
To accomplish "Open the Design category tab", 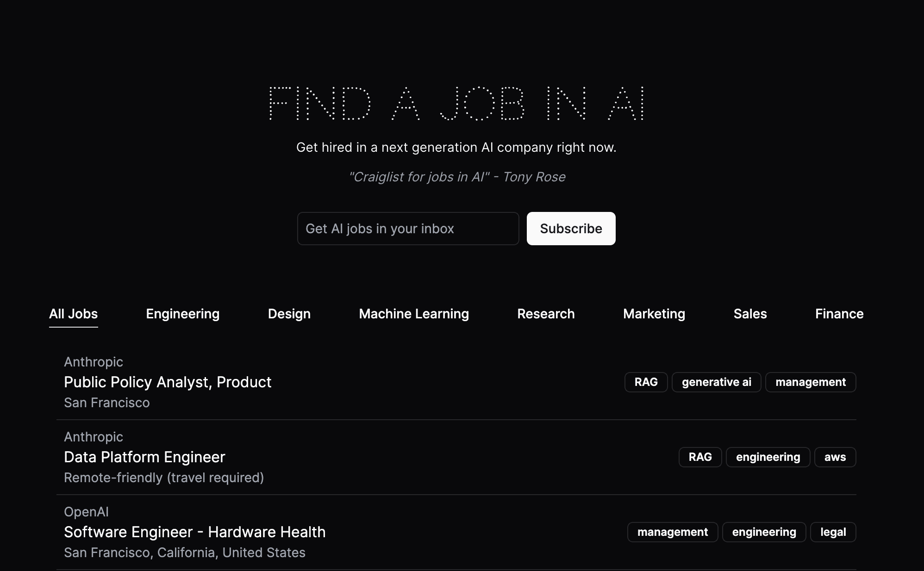I will 289,314.
